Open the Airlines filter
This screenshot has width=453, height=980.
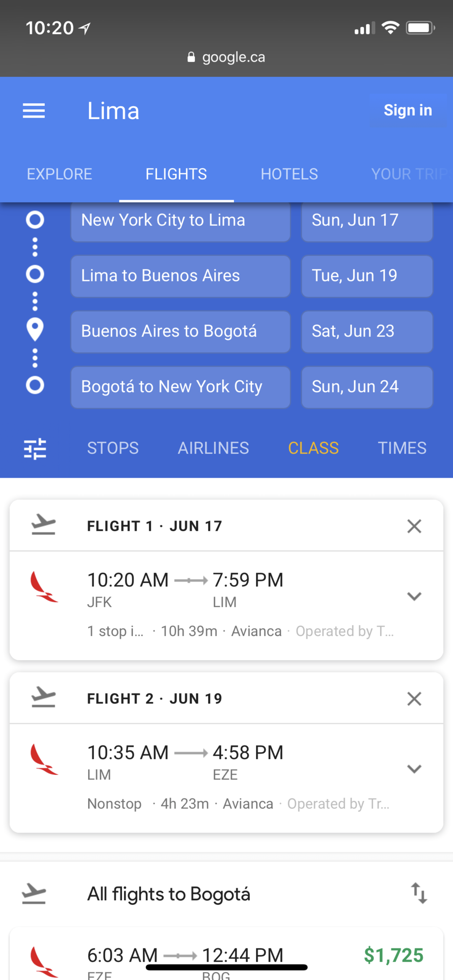pyautogui.click(x=213, y=448)
